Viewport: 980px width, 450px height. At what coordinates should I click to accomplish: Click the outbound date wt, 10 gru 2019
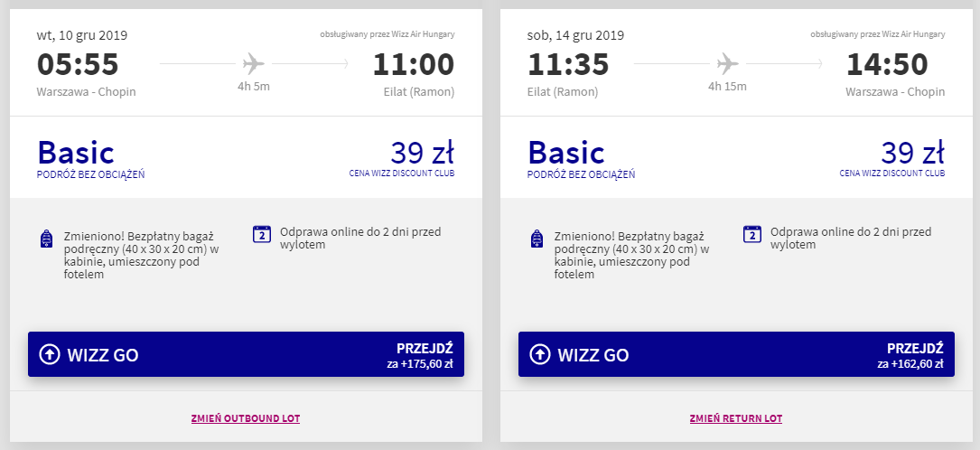[x=82, y=36]
